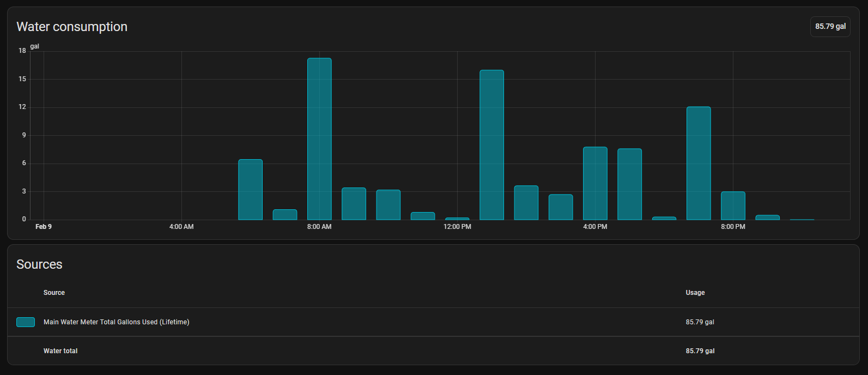Click the 12 gal bar before 8:00 PM
The width and height of the screenshot is (868, 375).
699,163
